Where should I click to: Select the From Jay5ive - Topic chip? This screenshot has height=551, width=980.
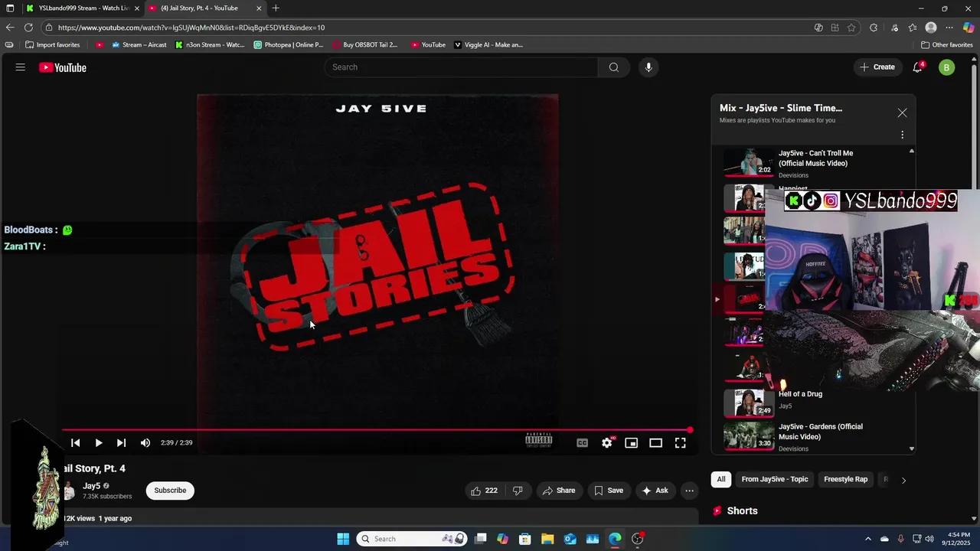coord(775,480)
